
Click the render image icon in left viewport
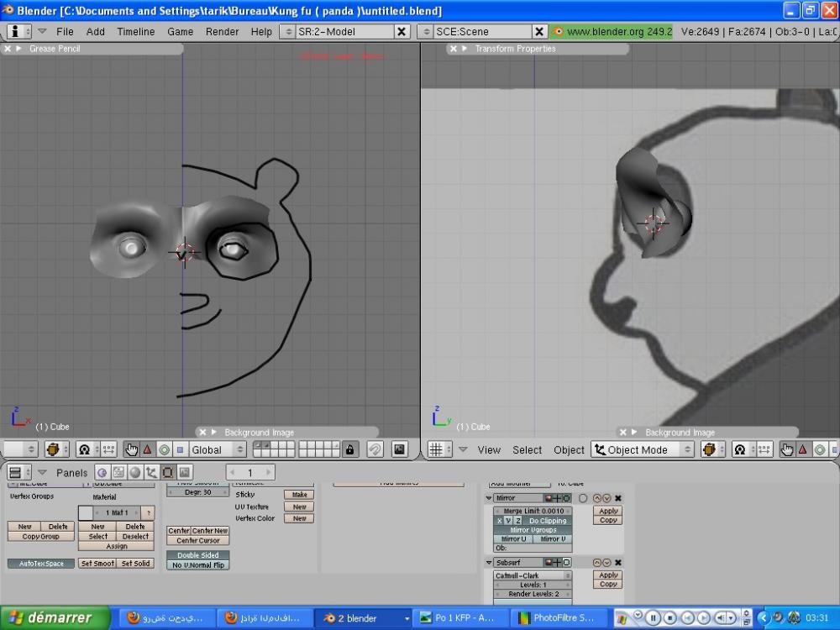point(399,449)
